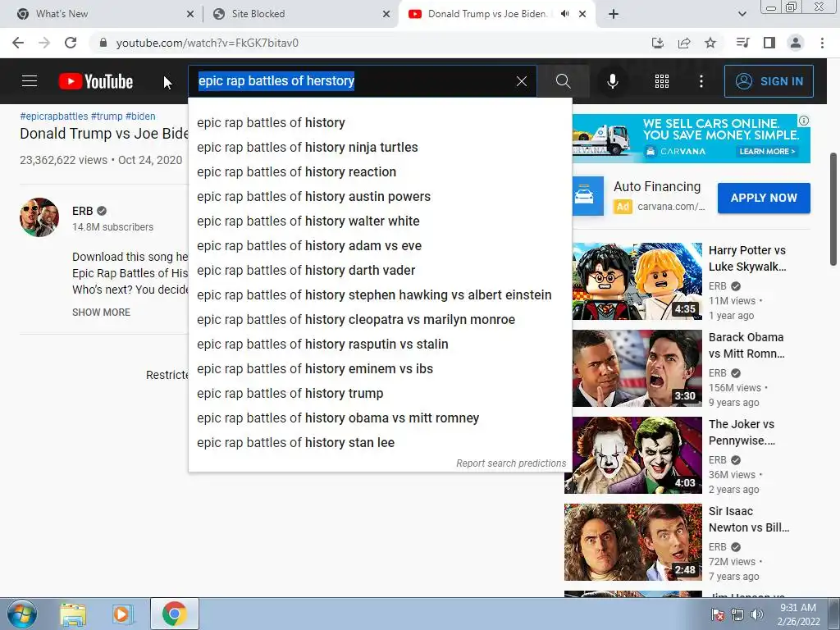The width and height of the screenshot is (840, 630).
Task: Select 'rasputin vs stalin' suggestion
Action: (x=380, y=345)
